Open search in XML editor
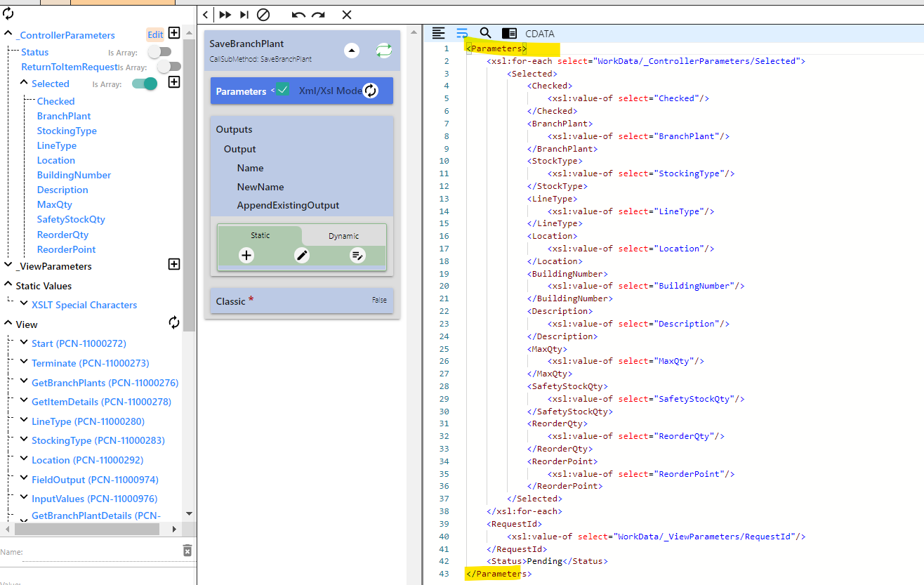 [x=485, y=33]
